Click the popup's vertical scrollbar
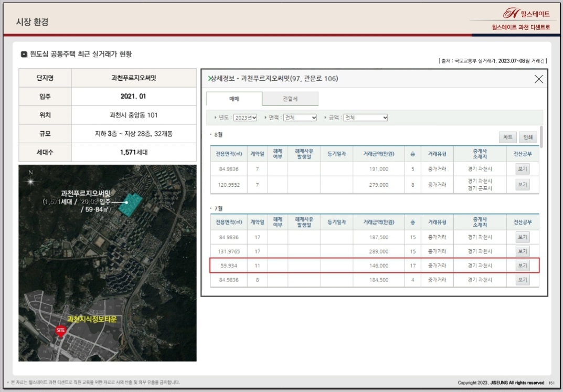 coord(541,137)
